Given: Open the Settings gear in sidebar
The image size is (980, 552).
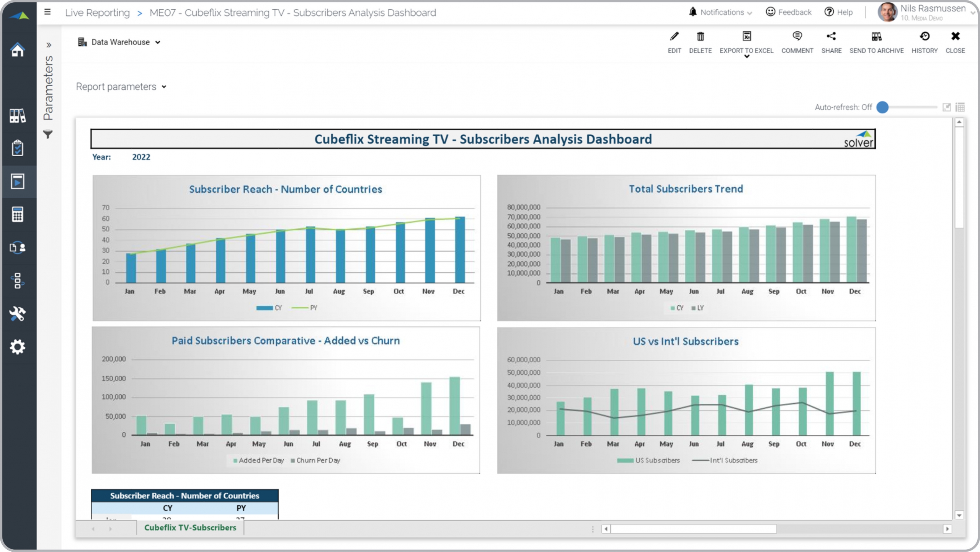Looking at the screenshot, I should (18, 347).
